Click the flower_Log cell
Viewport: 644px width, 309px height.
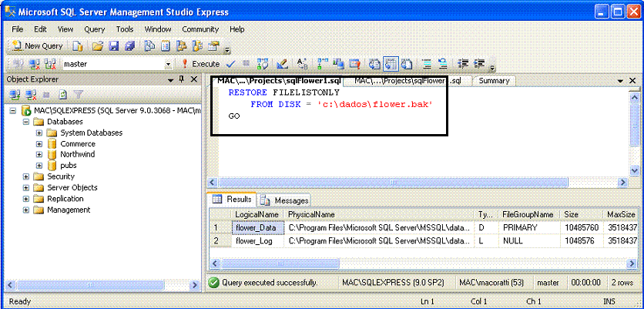click(258, 242)
